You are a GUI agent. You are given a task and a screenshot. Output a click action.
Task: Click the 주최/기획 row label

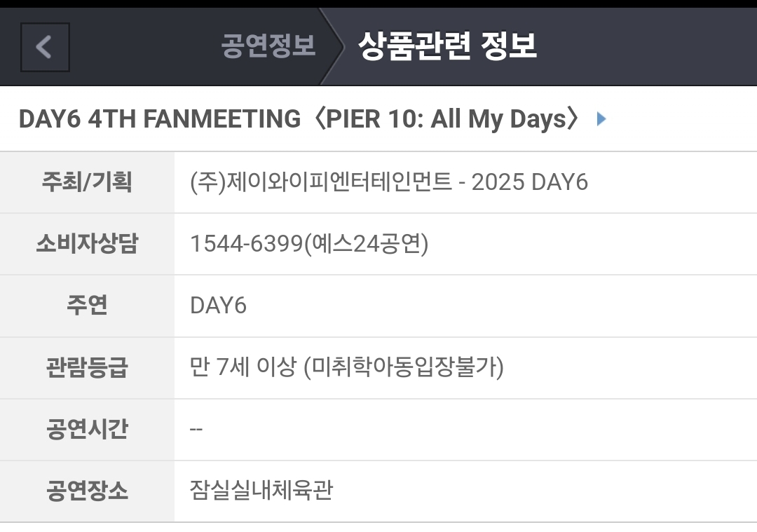(x=87, y=182)
